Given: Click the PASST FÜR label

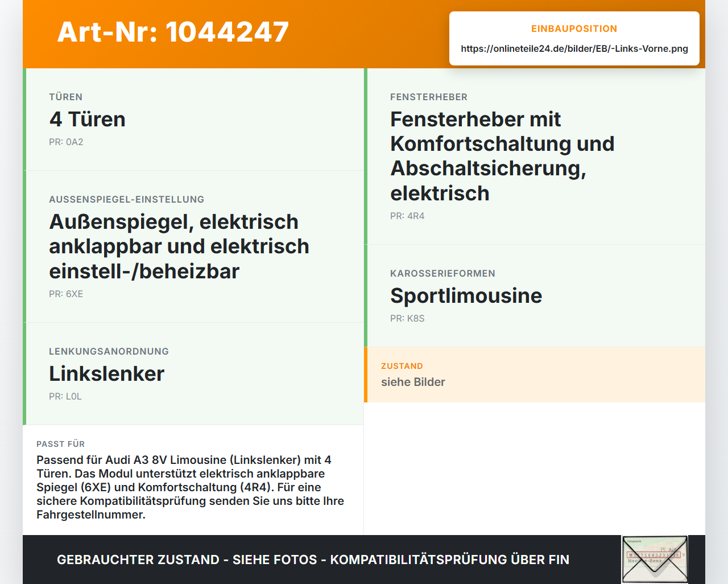Looking at the screenshot, I should click(60, 444).
